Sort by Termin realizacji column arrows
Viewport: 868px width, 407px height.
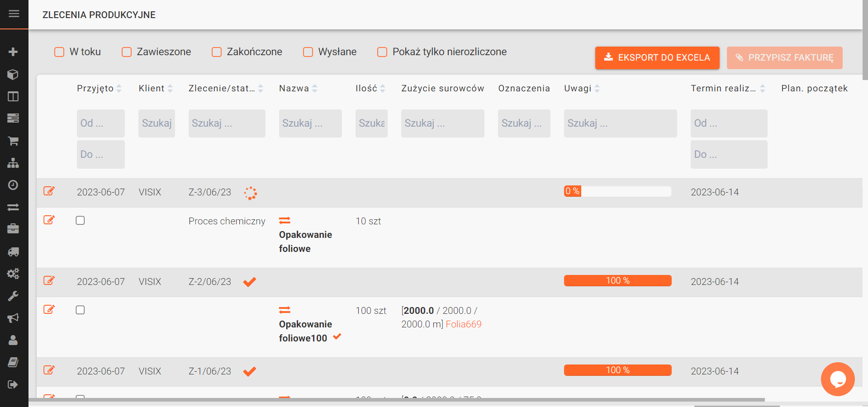(x=762, y=89)
